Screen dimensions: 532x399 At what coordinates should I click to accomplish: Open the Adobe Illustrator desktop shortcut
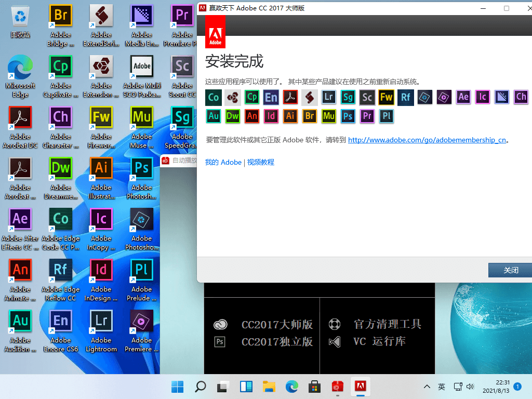[101, 179]
